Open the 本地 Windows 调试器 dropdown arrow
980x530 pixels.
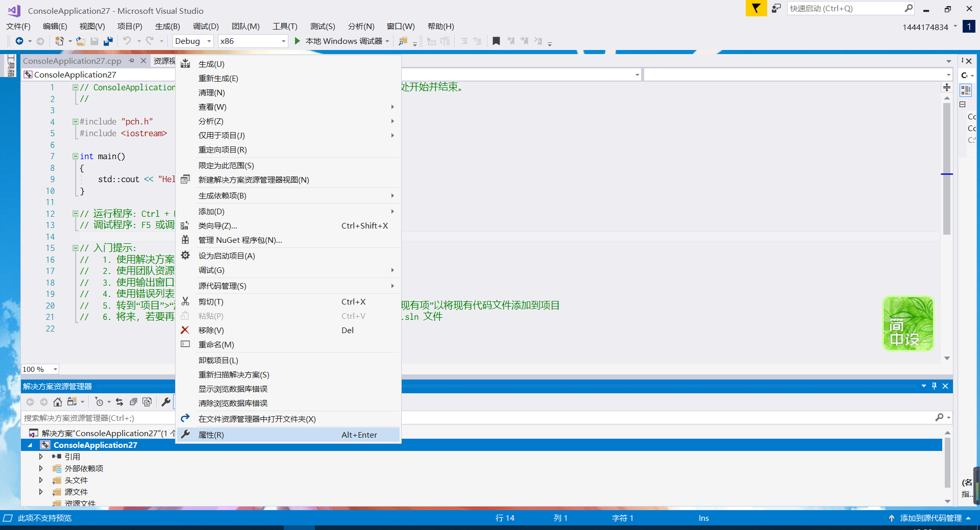(x=387, y=41)
